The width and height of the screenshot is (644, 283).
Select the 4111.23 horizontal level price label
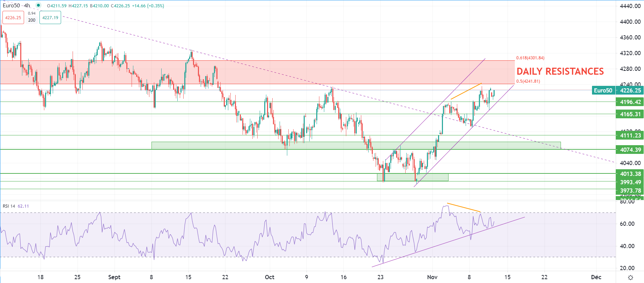point(630,136)
